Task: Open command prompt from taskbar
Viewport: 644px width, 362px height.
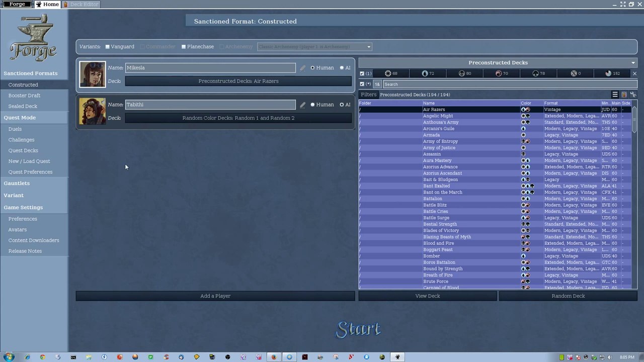Action: point(73,357)
